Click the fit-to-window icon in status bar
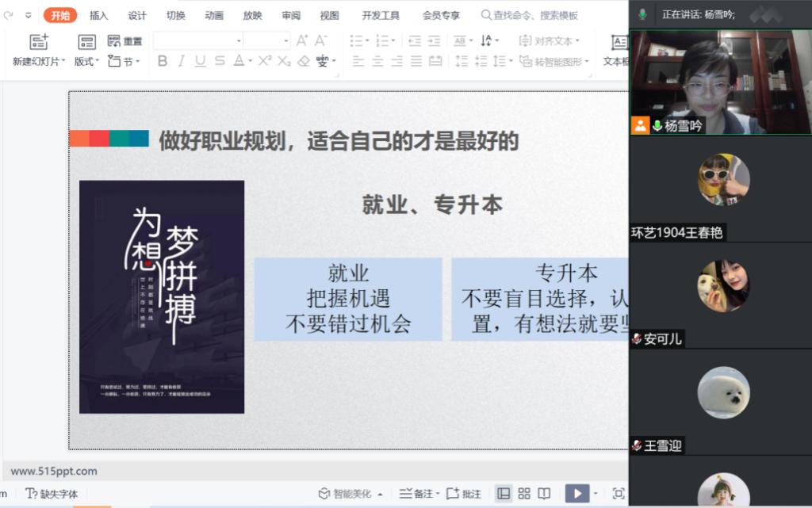Image resolution: width=812 pixels, height=508 pixels. tap(619, 493)
